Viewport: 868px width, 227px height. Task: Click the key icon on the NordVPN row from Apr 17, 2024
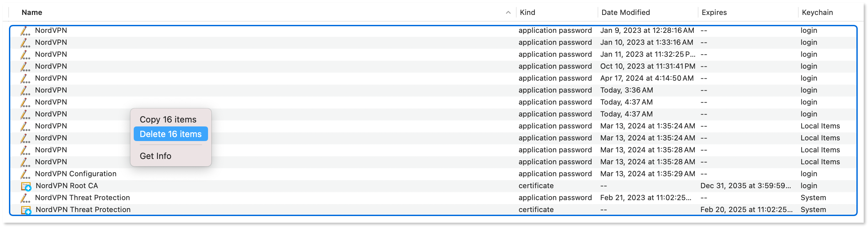(x=25, y=78)
